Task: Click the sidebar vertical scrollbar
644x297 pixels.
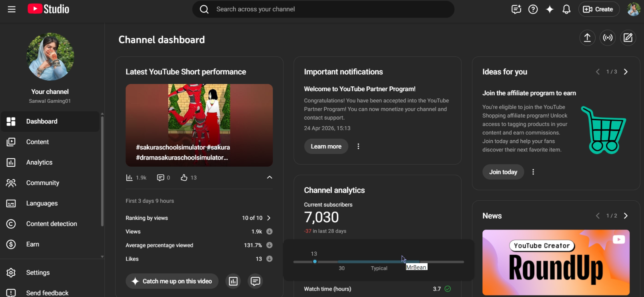Action: [102, 171]
